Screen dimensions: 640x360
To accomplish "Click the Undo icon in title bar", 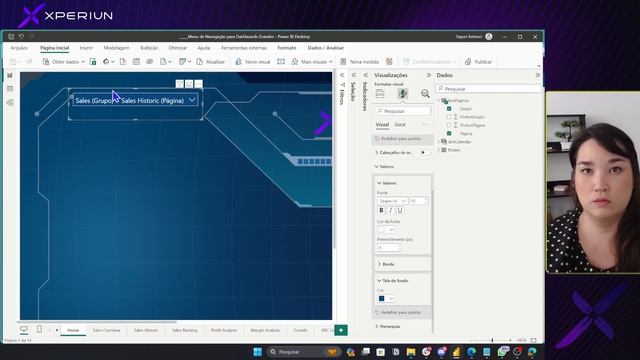I will click(x=21, y=37).
